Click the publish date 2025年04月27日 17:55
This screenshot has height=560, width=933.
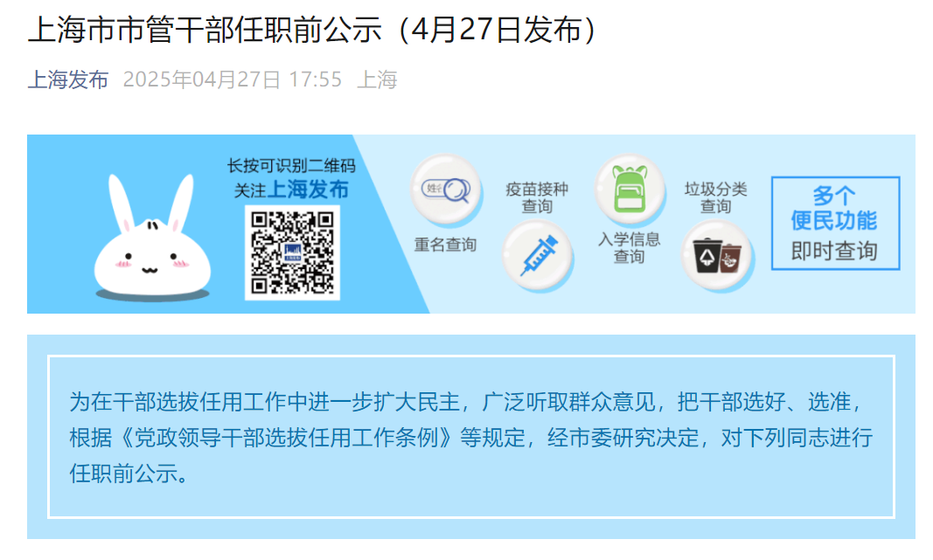click(233, 80)
